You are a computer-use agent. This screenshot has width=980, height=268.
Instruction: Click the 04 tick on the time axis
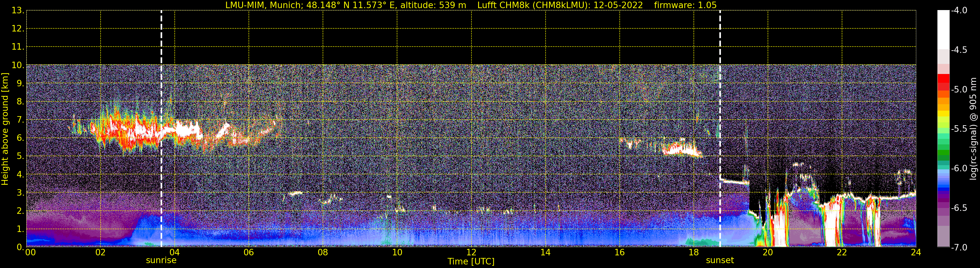pos(175,252)
